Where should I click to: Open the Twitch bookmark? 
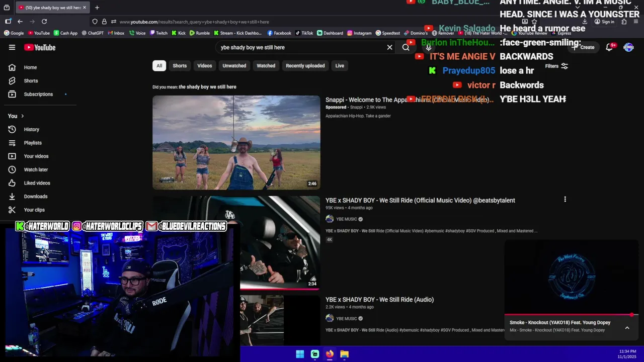pos(158,33)
